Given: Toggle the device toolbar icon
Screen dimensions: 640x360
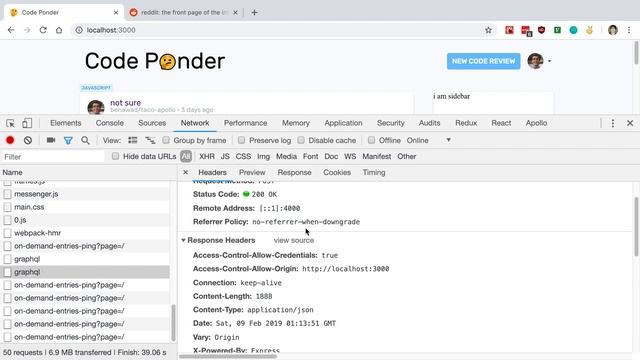Looking at the screenshot, I should [x=27, y=123].
